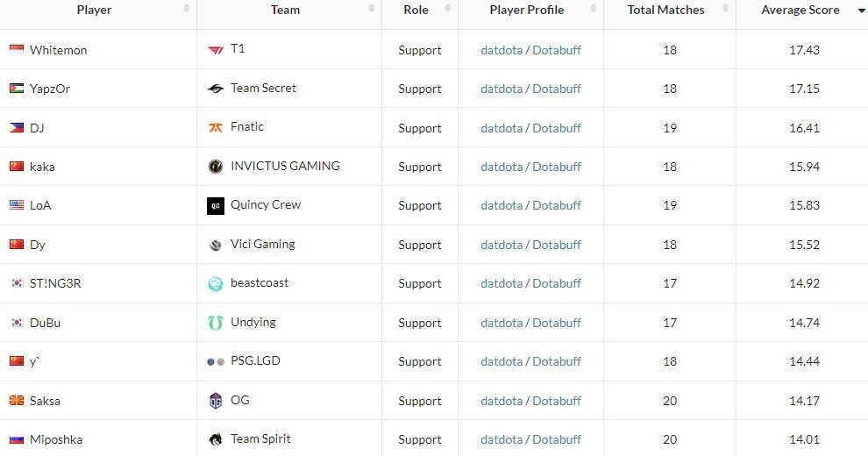Open kaka's Dotabuff profile link
Screen dimensions: 868x456
pyautogui.click(x=557, y=167)
